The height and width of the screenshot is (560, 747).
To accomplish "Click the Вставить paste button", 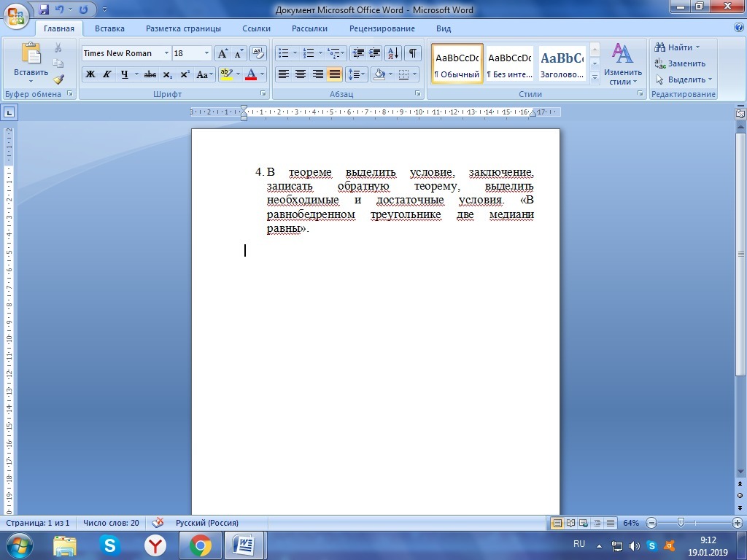I will click(31, 62).
